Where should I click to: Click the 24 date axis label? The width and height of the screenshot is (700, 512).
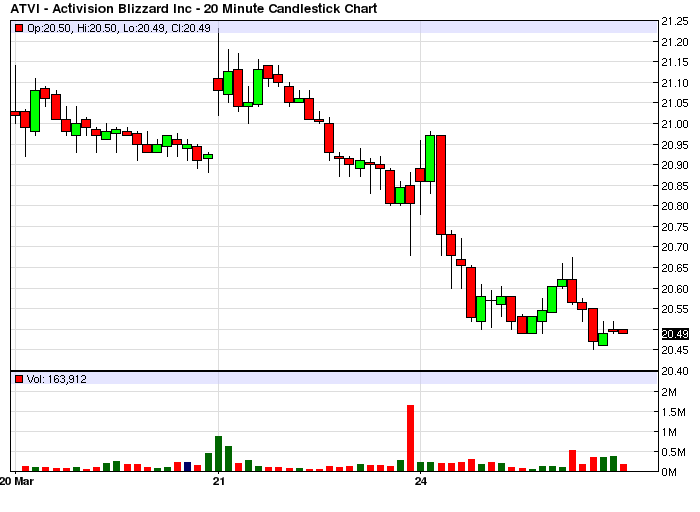tap(421, 481)
